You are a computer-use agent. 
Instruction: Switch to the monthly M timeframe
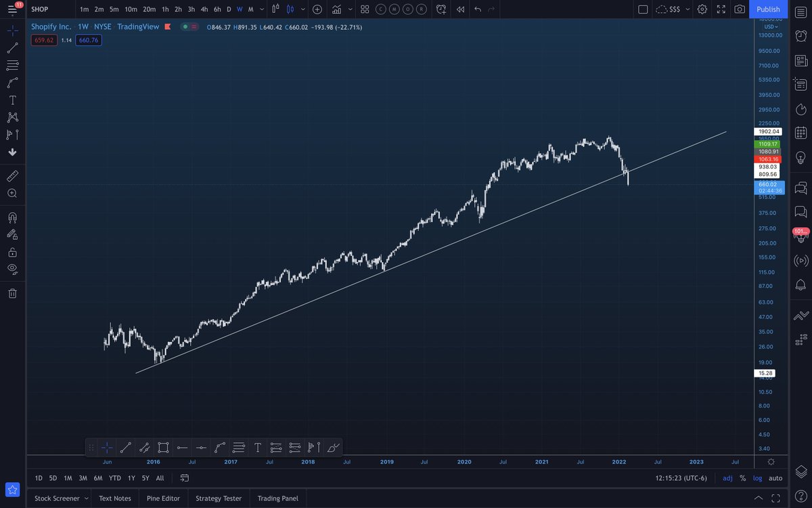click(x=250, y=9)
